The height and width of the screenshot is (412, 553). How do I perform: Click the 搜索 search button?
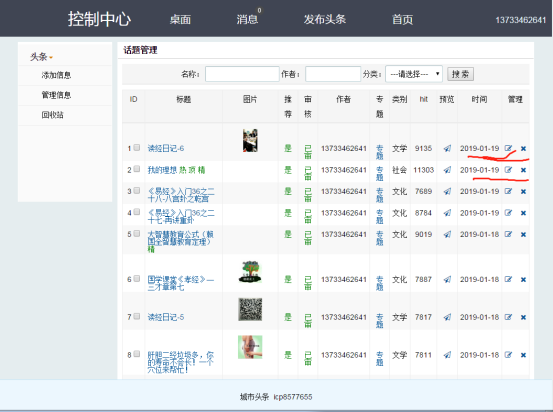461,74
